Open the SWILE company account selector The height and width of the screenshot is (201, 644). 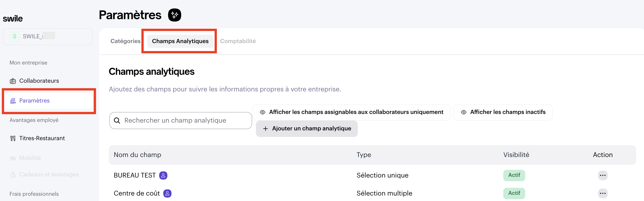47,36
